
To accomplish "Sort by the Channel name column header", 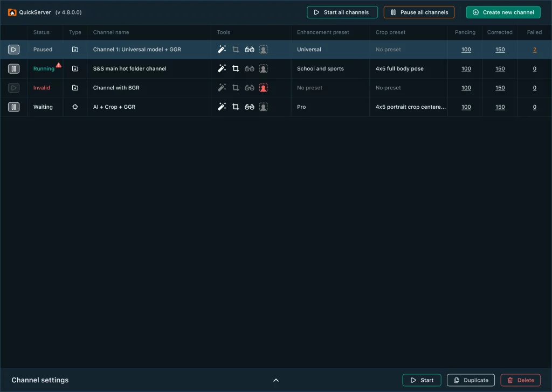I will click(111, 32).
